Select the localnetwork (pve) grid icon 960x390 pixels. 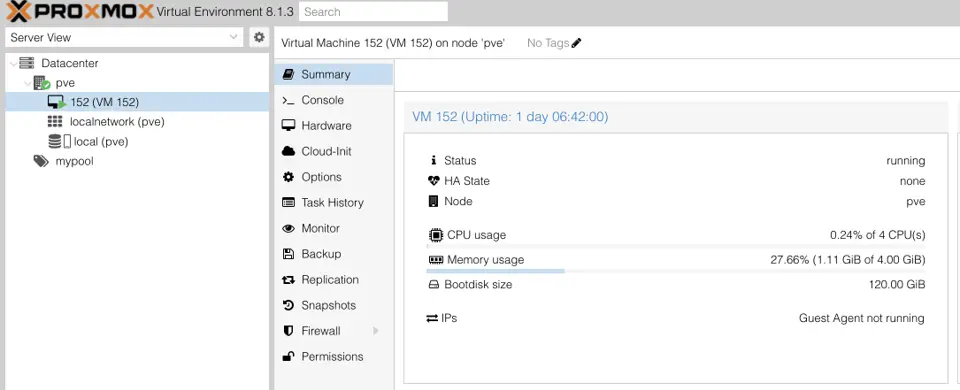click(55, 122)
